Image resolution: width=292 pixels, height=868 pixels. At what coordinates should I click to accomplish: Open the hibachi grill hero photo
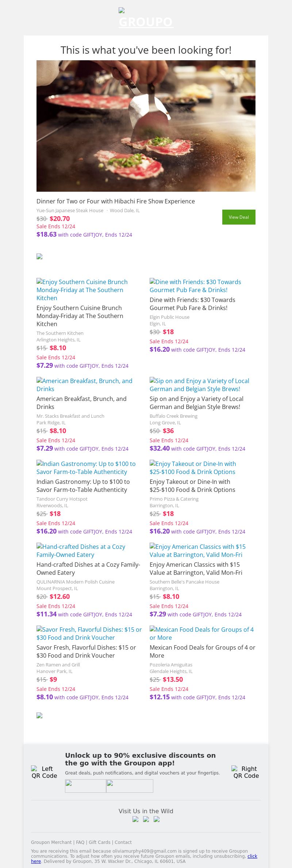146,126
